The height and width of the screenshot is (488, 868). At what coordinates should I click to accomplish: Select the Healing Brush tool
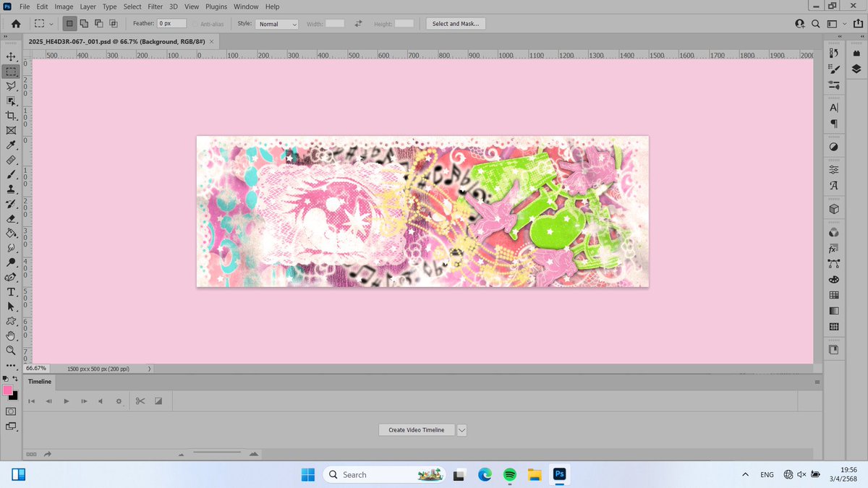(12, 160)
